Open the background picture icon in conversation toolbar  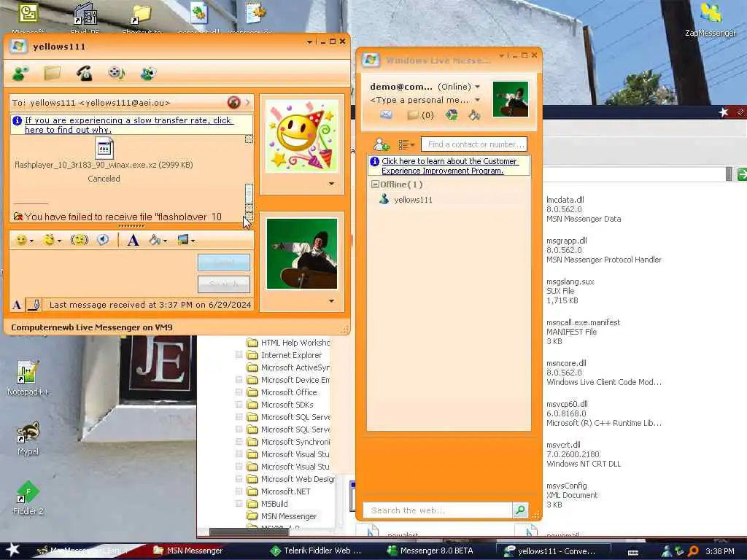tap(183, 240)
